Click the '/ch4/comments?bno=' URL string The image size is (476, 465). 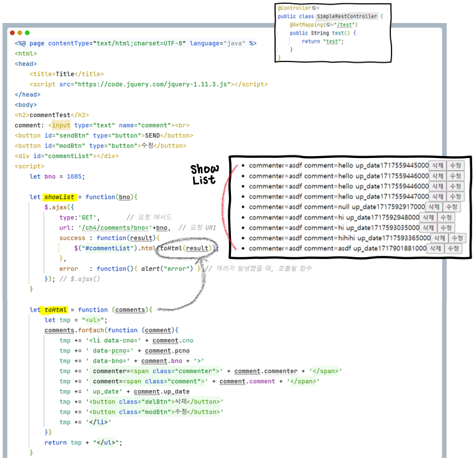pyautogui.click(x=115, y=228)
